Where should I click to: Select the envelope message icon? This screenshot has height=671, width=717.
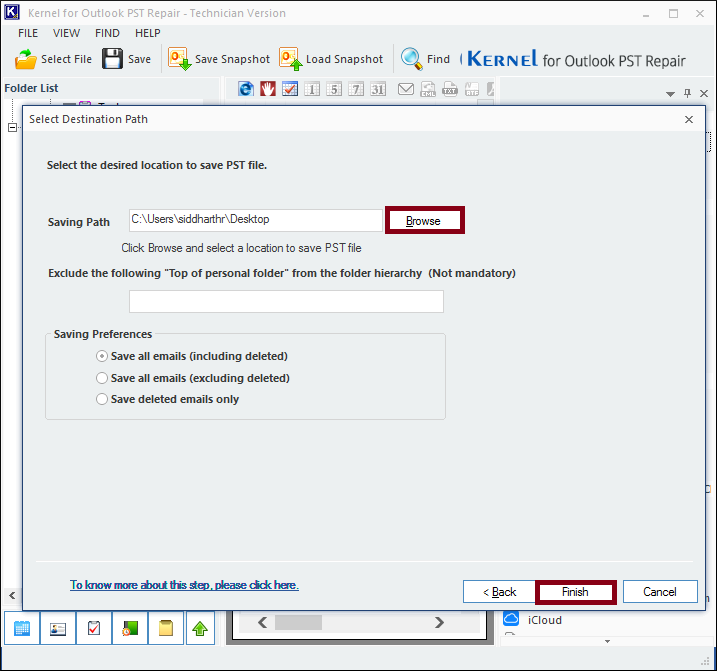(x=406, y=89)
